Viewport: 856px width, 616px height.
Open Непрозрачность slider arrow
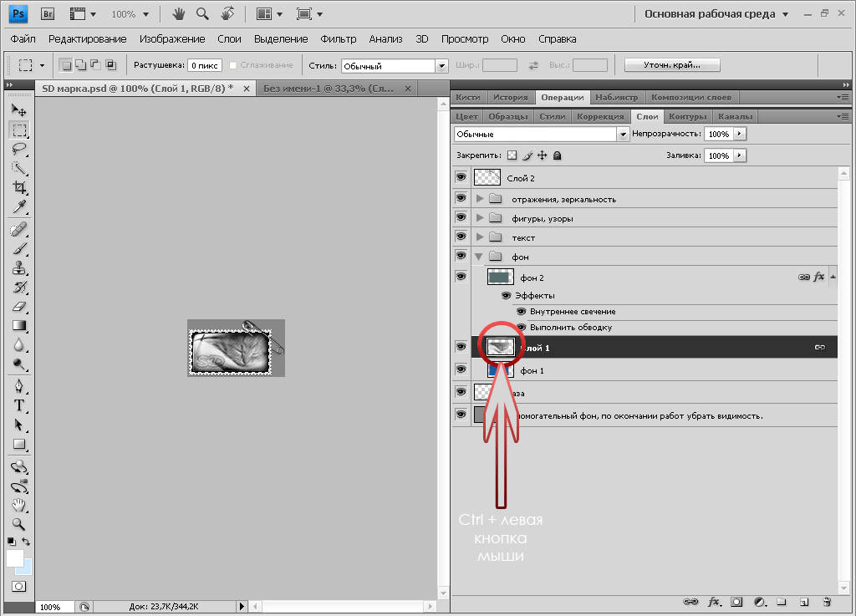click(x=740, y=134)
